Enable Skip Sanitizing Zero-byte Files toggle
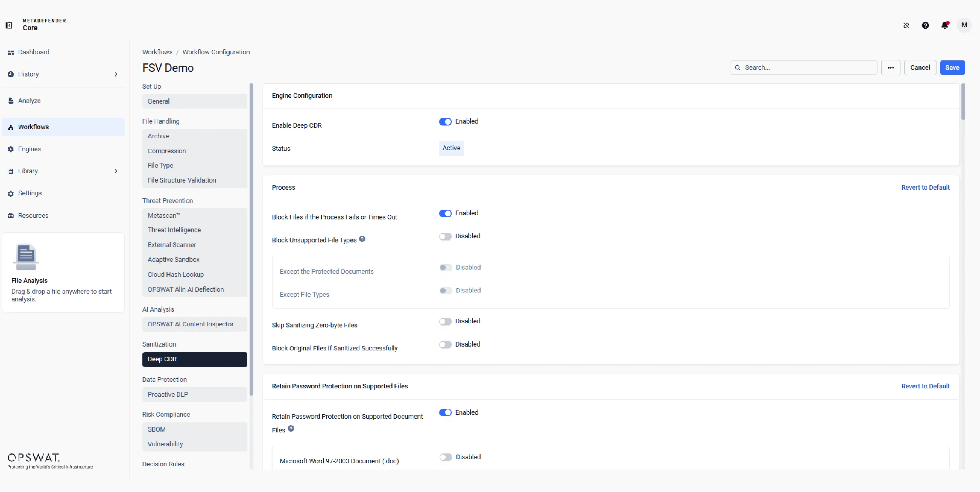This screenshot has width=980, height=492. (x=445, y=322)
